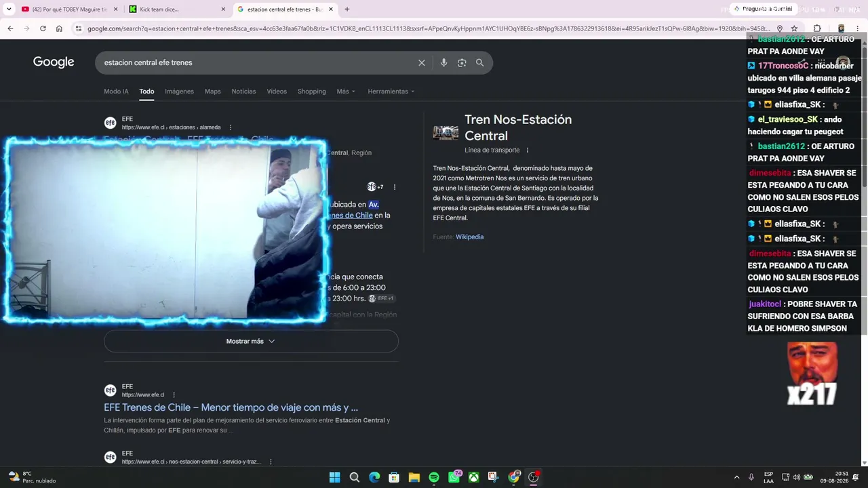Show hidden system tray icons
868x488 pixels.
[736, 477]
